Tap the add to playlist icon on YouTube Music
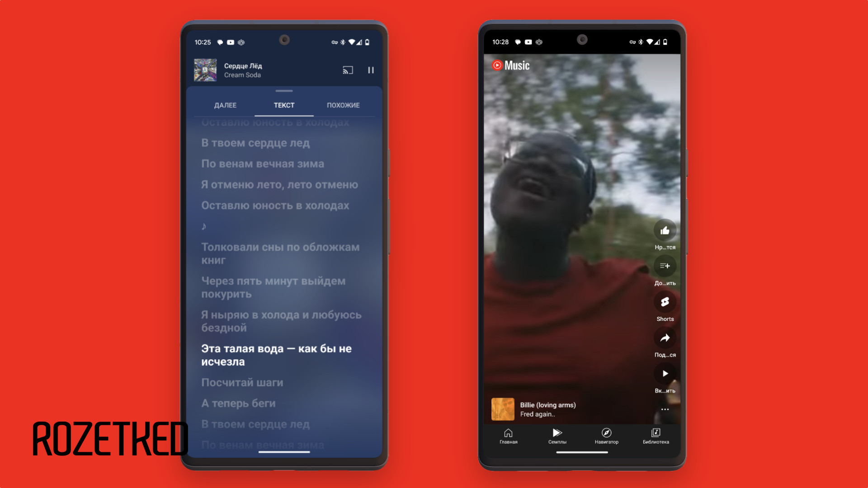The width and height of the screenshot is (868, 488). 664,266
